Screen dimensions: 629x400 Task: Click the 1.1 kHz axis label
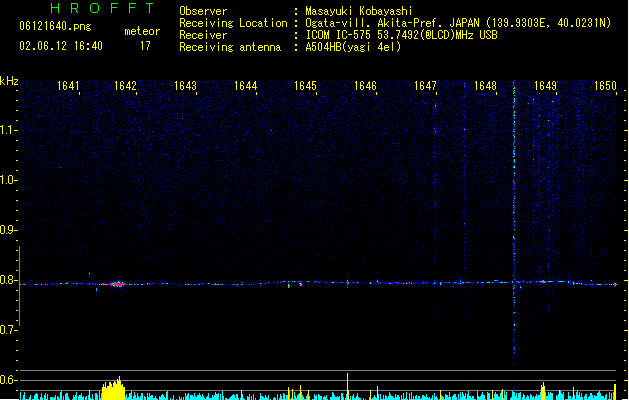[x=7, y=130]
